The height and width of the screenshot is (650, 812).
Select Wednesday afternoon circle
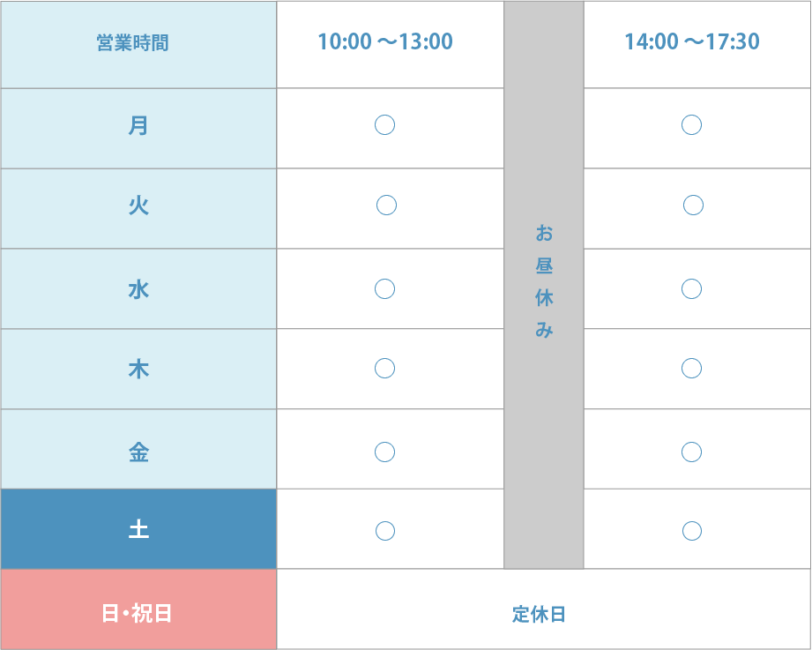[x=691, y=288]
